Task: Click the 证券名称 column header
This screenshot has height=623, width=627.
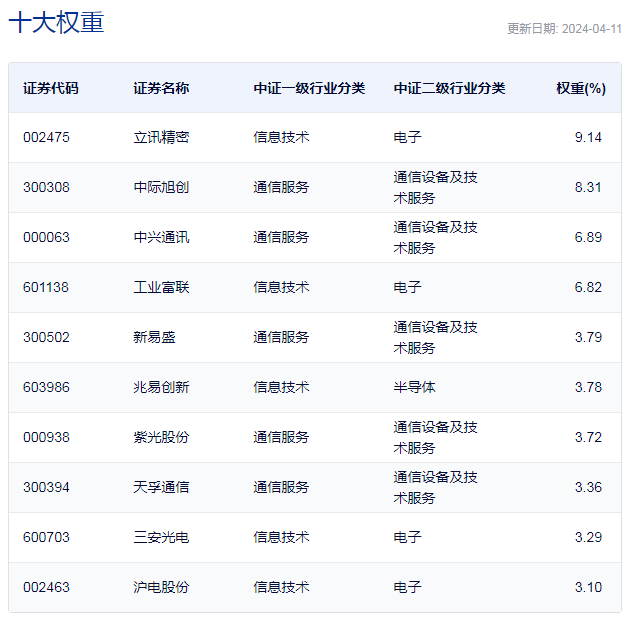Action: coord(161,88)
